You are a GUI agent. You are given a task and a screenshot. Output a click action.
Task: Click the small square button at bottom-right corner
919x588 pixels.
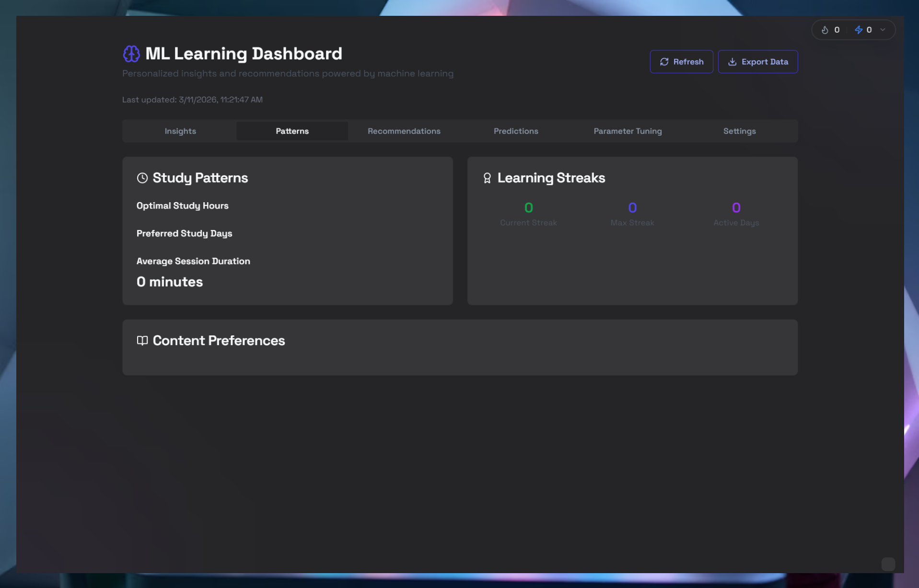[x=888, y=564]
